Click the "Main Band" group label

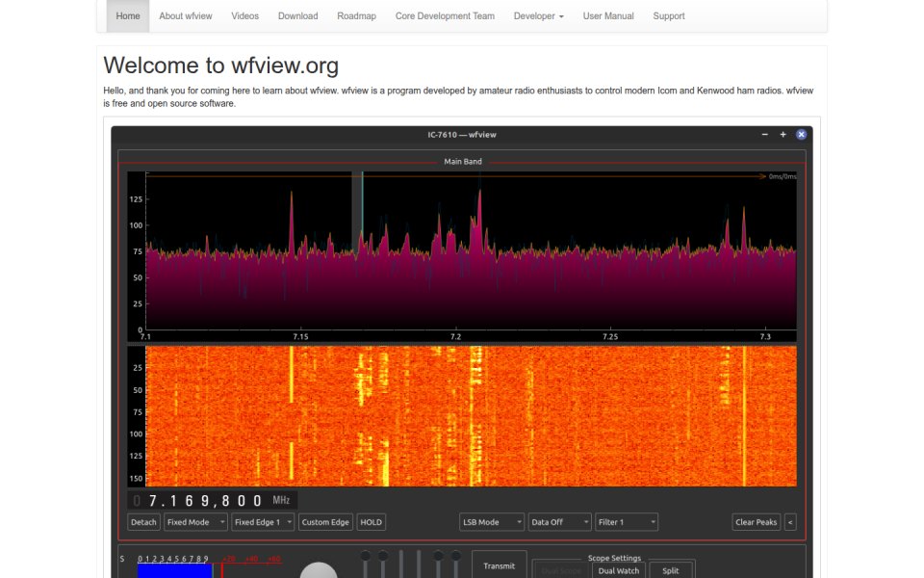point(463,161)
